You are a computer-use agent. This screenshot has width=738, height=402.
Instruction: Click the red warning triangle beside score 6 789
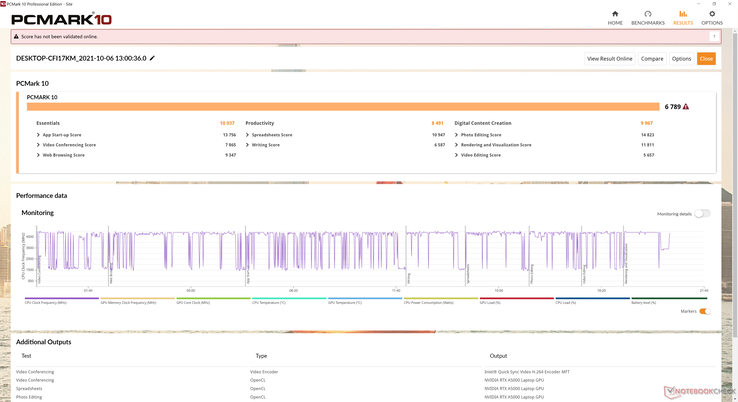[x=686, y=106]
